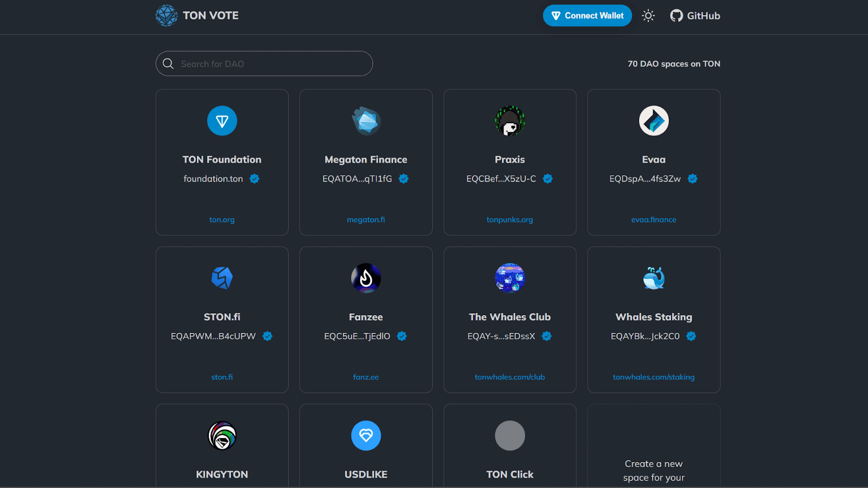Toggle the light/dark theme sun icon

click(648, 16)
